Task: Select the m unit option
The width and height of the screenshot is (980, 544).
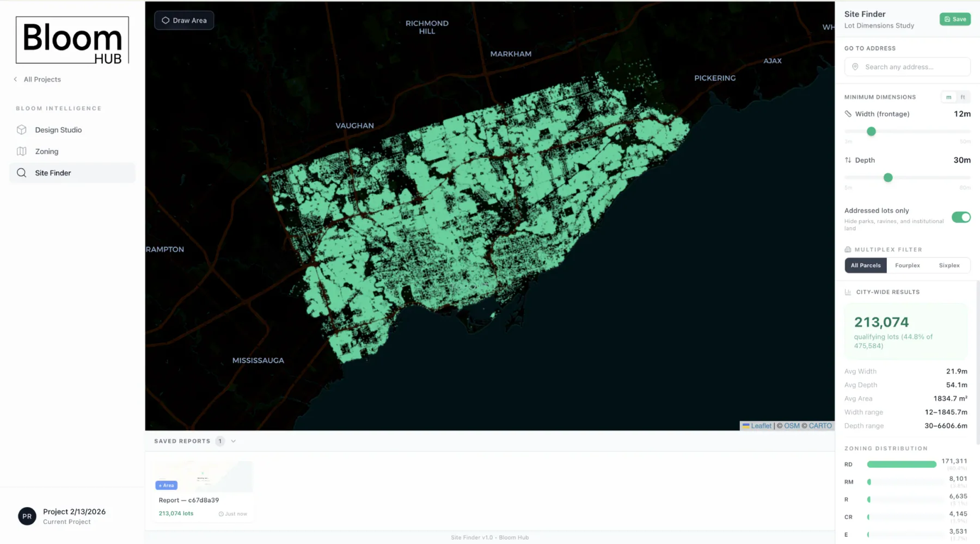Action: pos(948,96)
